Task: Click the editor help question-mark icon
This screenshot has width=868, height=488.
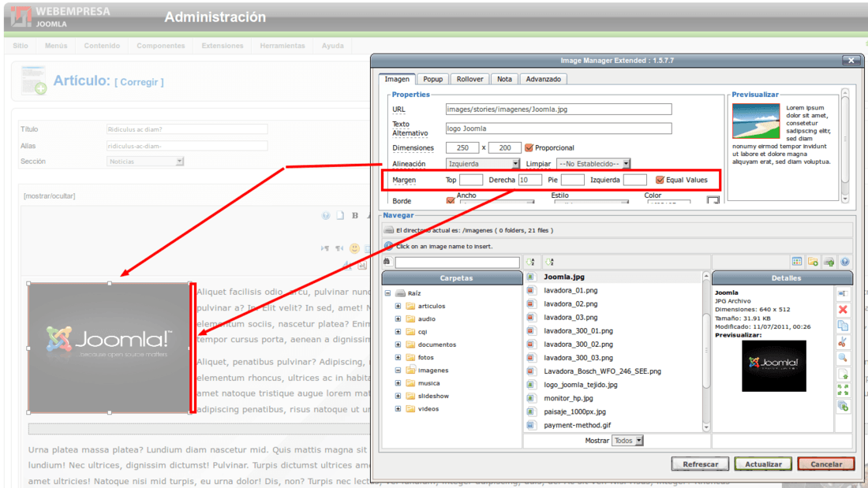Action: tap(325, 215)
